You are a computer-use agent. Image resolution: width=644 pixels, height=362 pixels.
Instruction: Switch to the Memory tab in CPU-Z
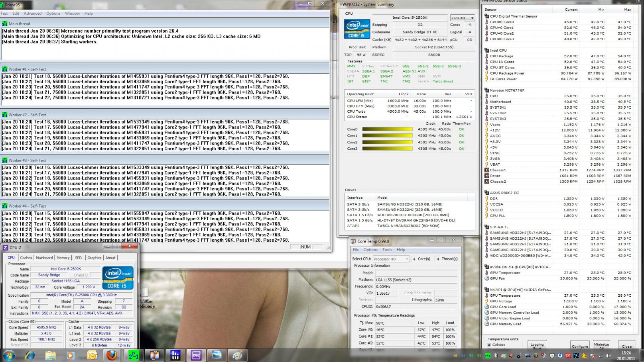(x=63, y=258)
